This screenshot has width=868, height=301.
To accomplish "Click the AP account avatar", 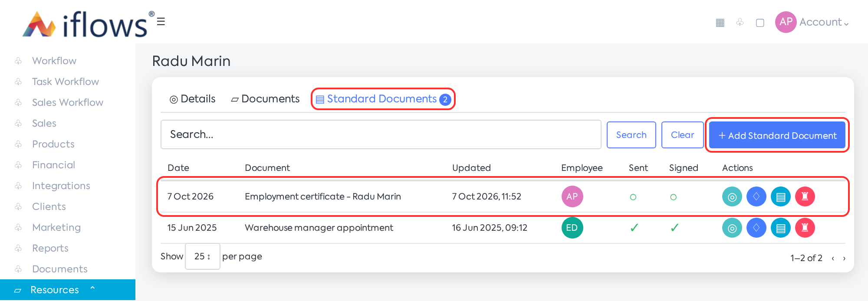I will pos(786,22).
